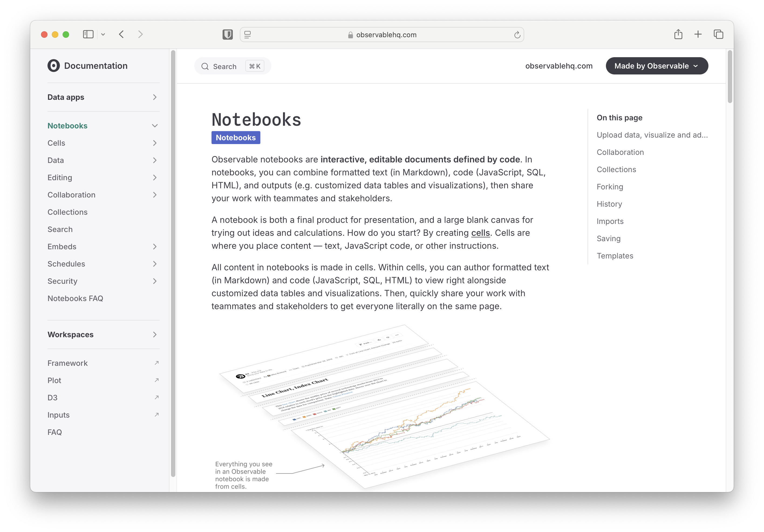The image size is (764, 532).
Task: Reload the page with refresh icon
Action: tap(517, 35)
